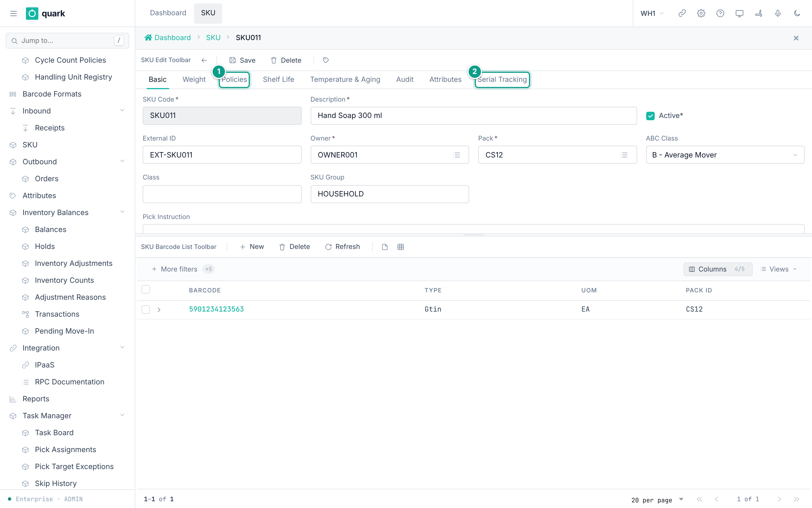The width and height of the screenshot is (812, 508).
Task: Open the WH1 warehouse dropdown
Action: (x=652, y=14)
